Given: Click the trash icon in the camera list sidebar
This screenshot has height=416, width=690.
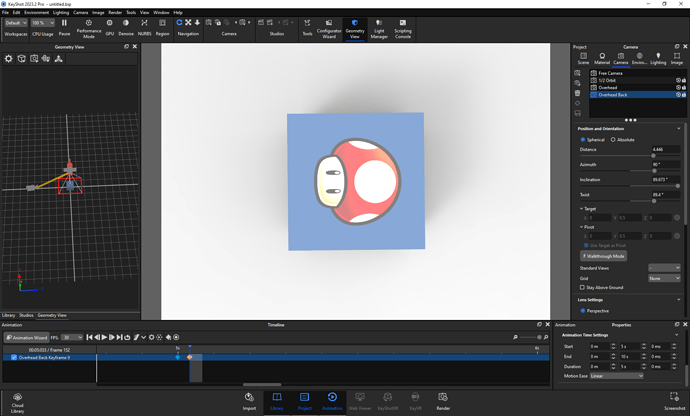Looking at the screenshot, I should tap(577, 93).
